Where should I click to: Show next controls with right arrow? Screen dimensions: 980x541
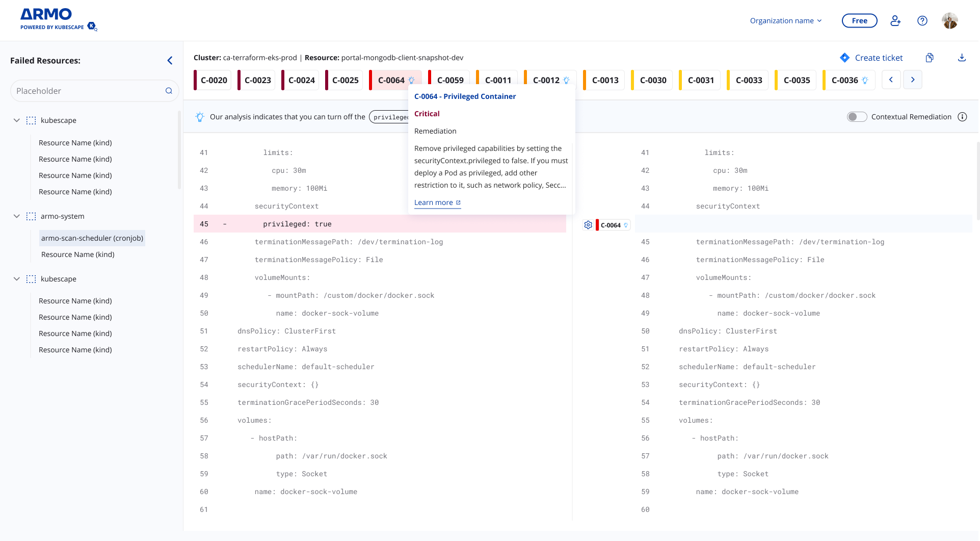913,80
